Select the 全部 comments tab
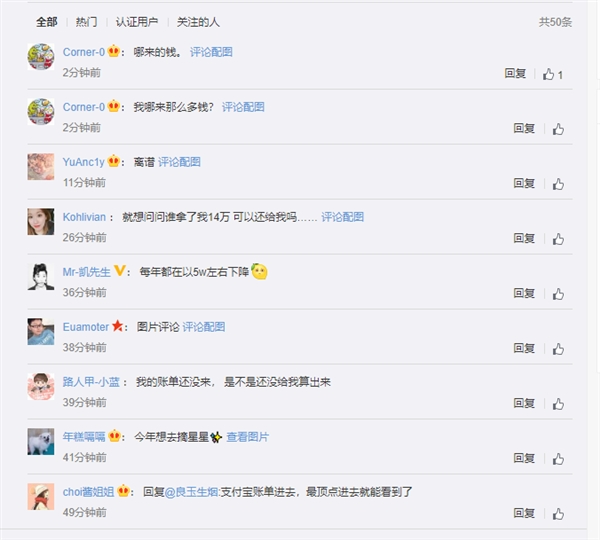This screenshot has height=540, width=600. click(x=47, y=22)
